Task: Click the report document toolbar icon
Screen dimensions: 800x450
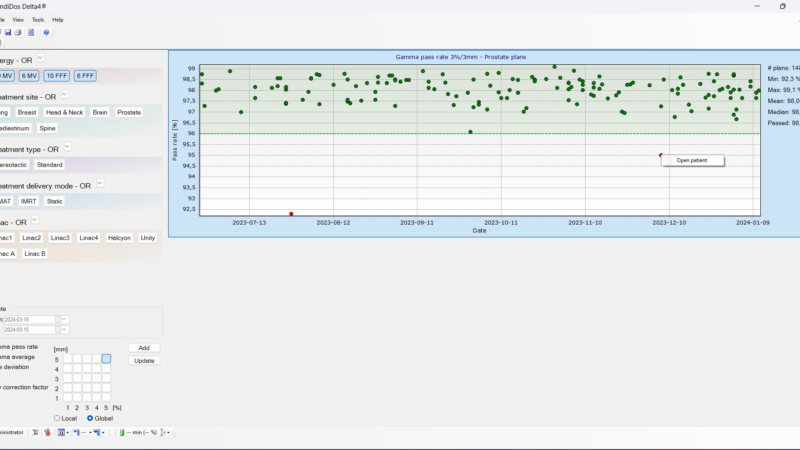Action: 31,32
